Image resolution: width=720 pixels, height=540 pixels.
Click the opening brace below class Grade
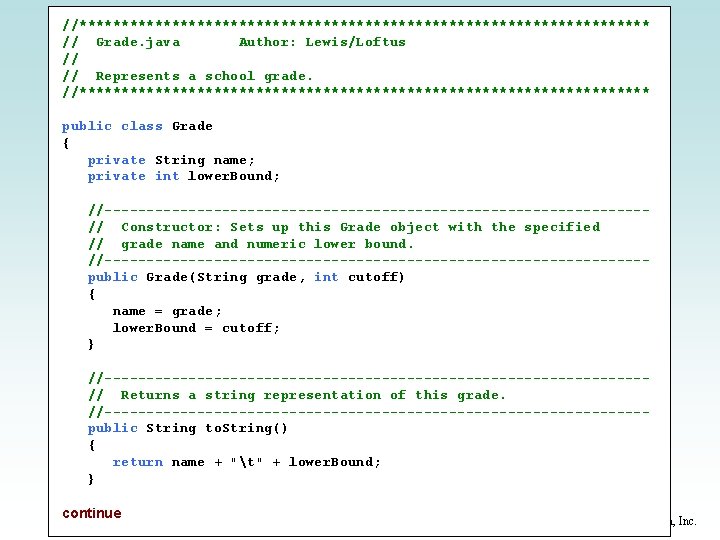(x=66, y=143)
